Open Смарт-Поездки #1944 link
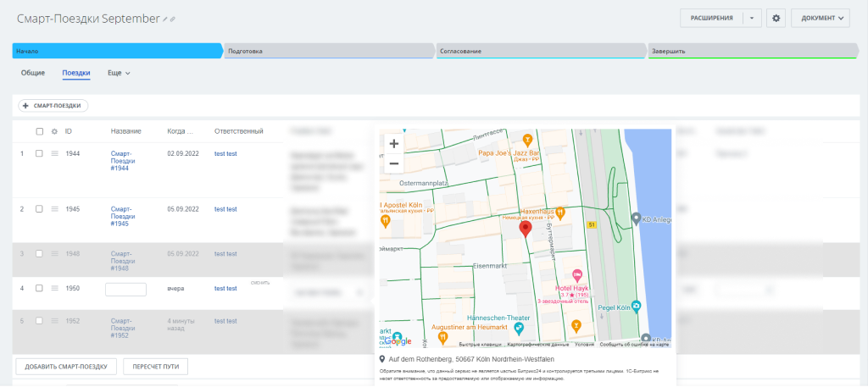Viewport: 868px width, 387px height. [120, 161]
